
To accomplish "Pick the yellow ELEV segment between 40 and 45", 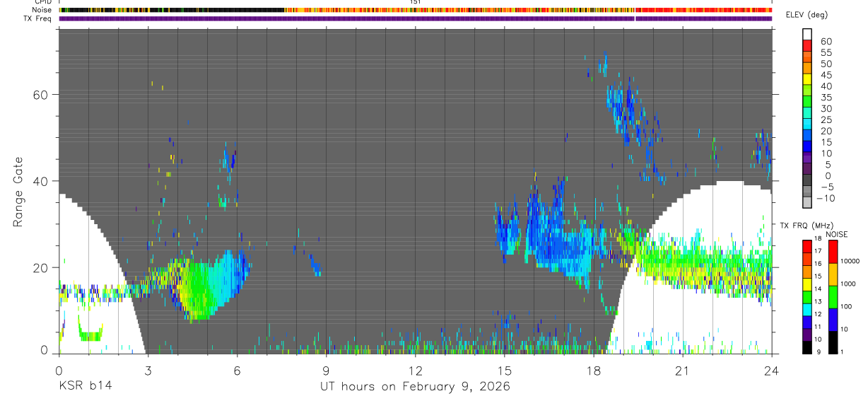I will click(807, 79).
